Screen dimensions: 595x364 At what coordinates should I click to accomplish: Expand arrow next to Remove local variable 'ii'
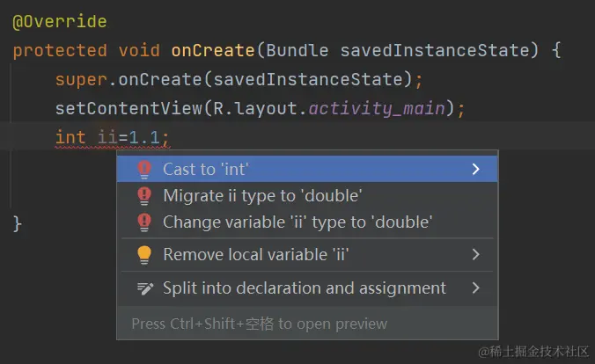(x=475, y=255)
